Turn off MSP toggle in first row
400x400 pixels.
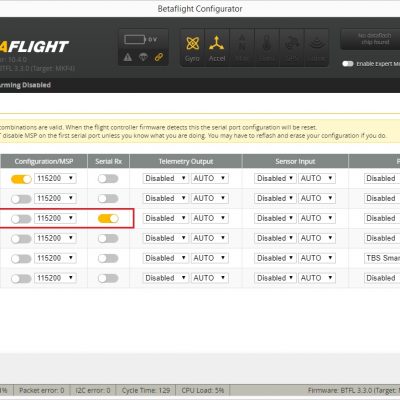21,179
